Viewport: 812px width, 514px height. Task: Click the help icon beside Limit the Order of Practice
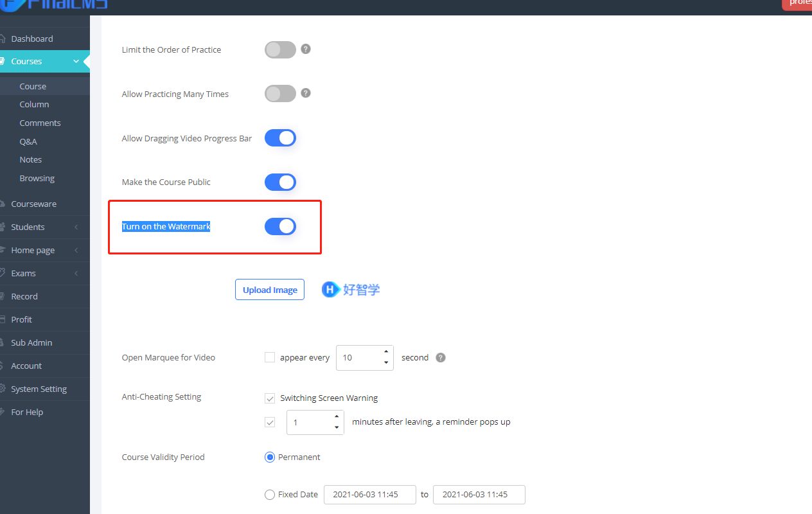point(306,49)
